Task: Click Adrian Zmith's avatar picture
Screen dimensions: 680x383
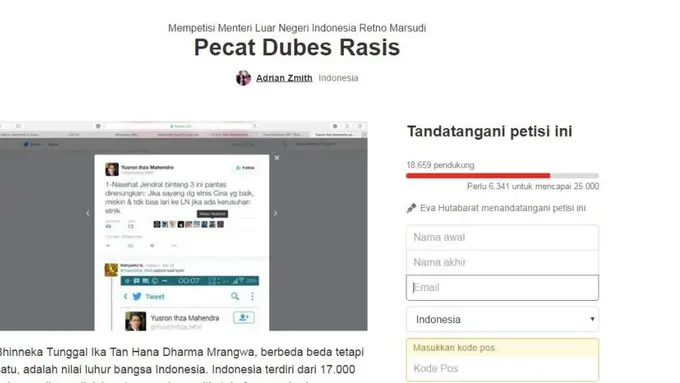Action: [x=243, y=78]
